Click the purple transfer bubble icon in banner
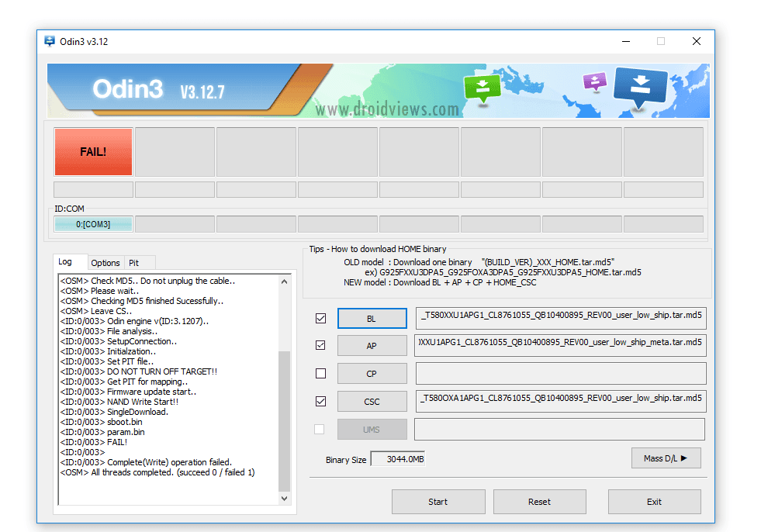 tap(595, 81)
